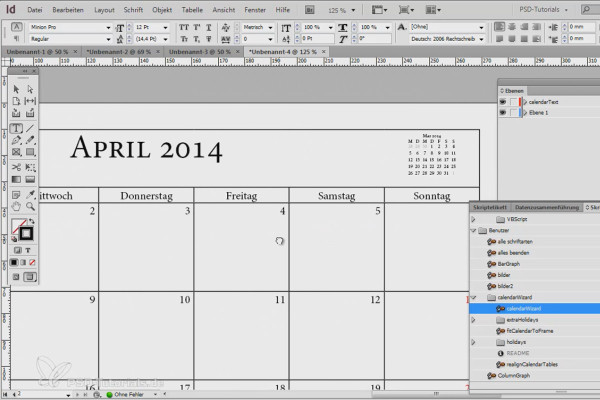
Task: Select the Gap tool
Action: click(x=30, y=101)
